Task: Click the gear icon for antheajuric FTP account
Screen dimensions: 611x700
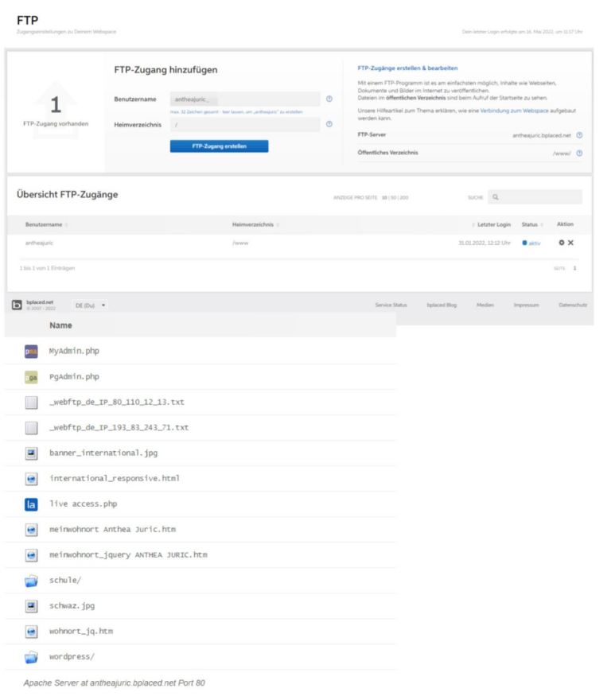Action: pos(562,243)
